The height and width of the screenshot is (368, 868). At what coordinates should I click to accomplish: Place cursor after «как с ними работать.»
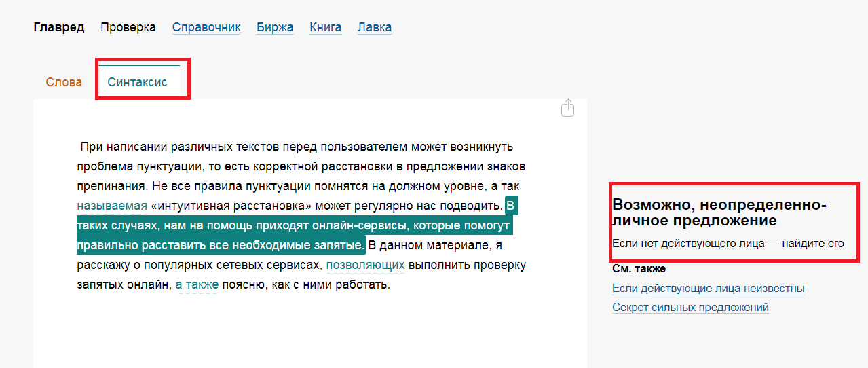point(390,284)
